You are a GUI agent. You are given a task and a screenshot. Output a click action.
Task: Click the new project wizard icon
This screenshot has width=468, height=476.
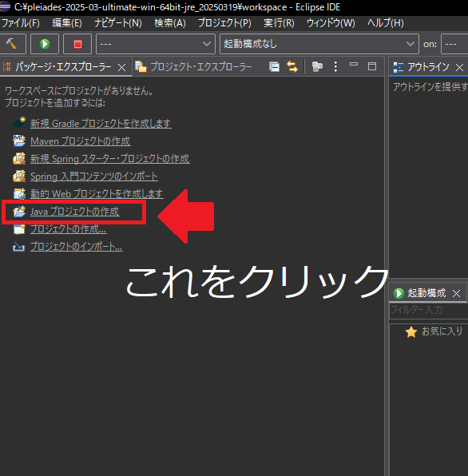pyautogui.click(x=19, y=228)
